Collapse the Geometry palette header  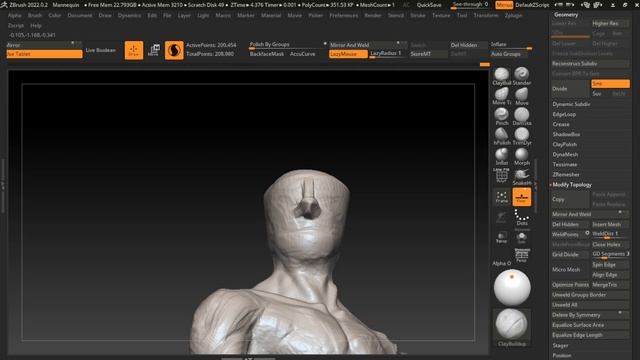tap(566, 15)
